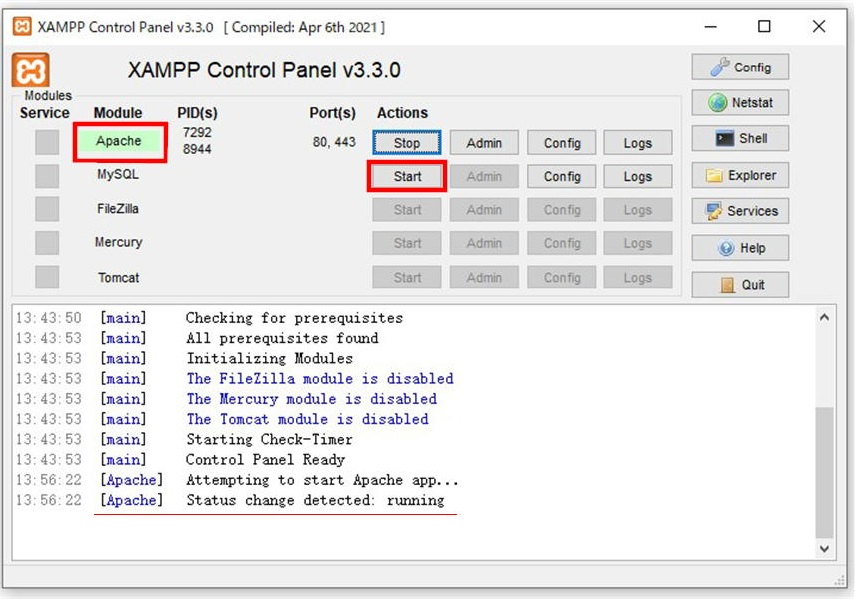
Task: Click the Help button
Action: pos(740,248)
